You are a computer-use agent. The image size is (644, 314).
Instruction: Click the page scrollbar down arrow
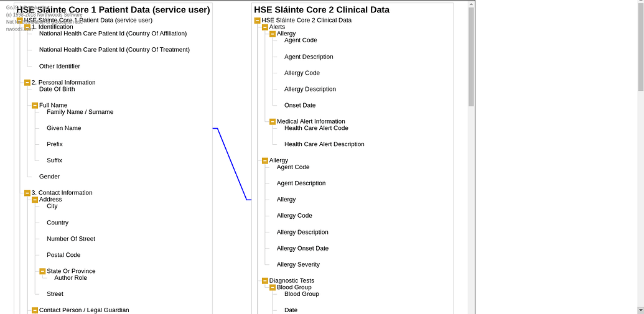point(641,310)
